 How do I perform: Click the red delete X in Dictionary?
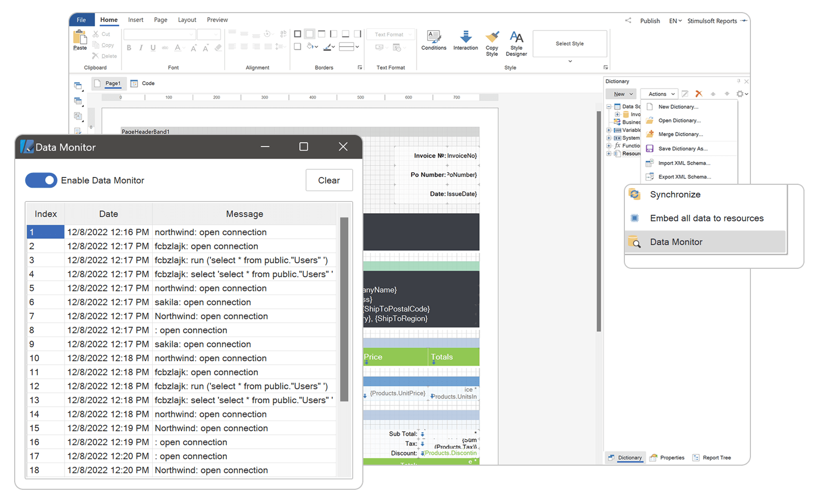pos(698,94)
